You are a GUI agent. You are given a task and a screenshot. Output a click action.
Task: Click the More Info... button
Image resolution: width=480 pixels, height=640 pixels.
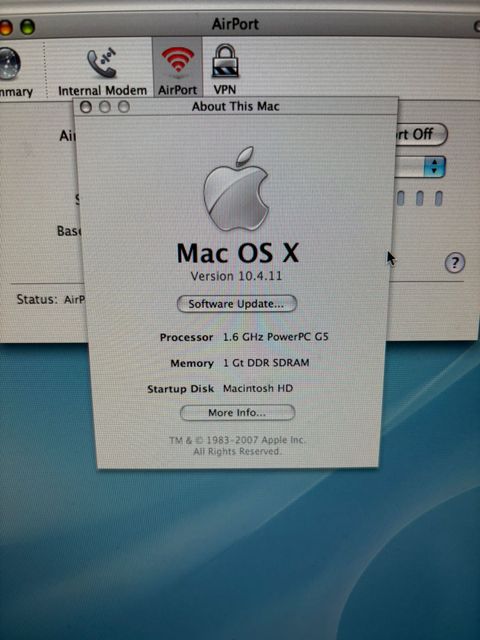pos(237,413)
